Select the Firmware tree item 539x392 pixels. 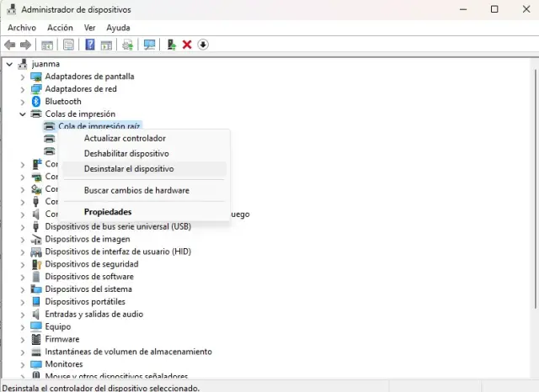click(x=61, y=339)
